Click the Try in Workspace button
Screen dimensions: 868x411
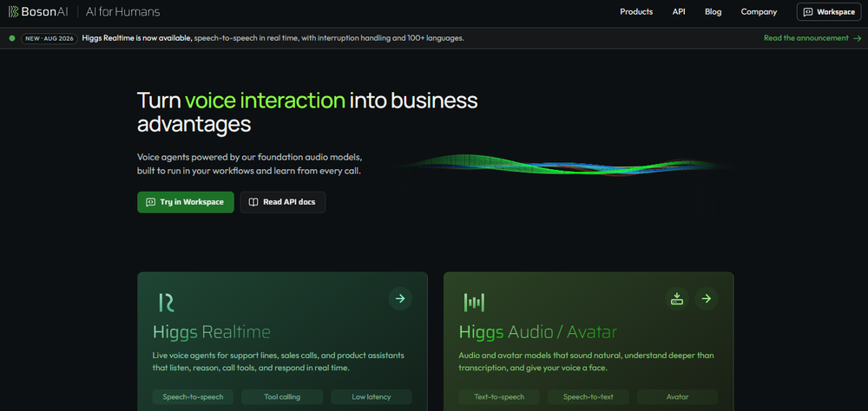(x=186, y=202)
